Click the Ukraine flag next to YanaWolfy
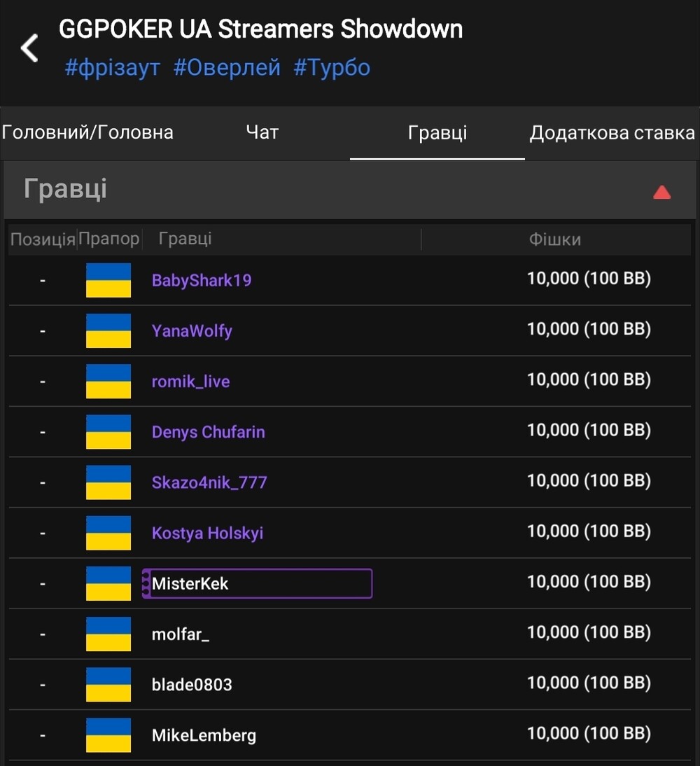 (x=108, y=330)
